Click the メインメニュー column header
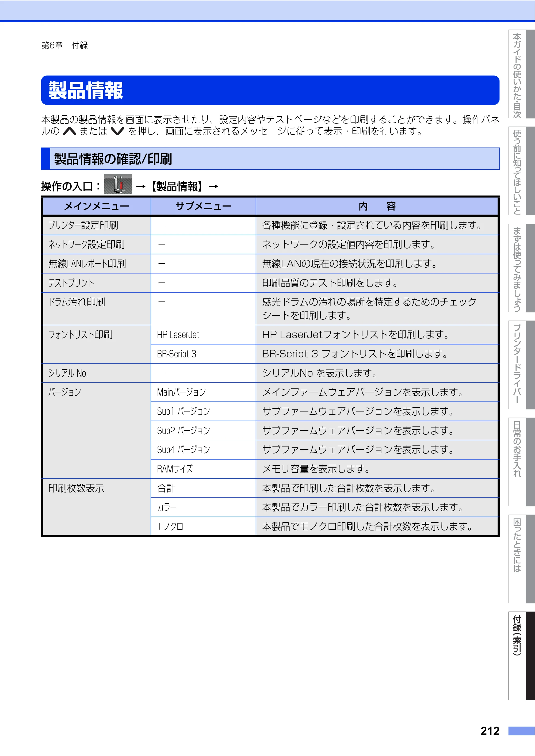Viewport: 535px width, 756px height. click(97, 206)
